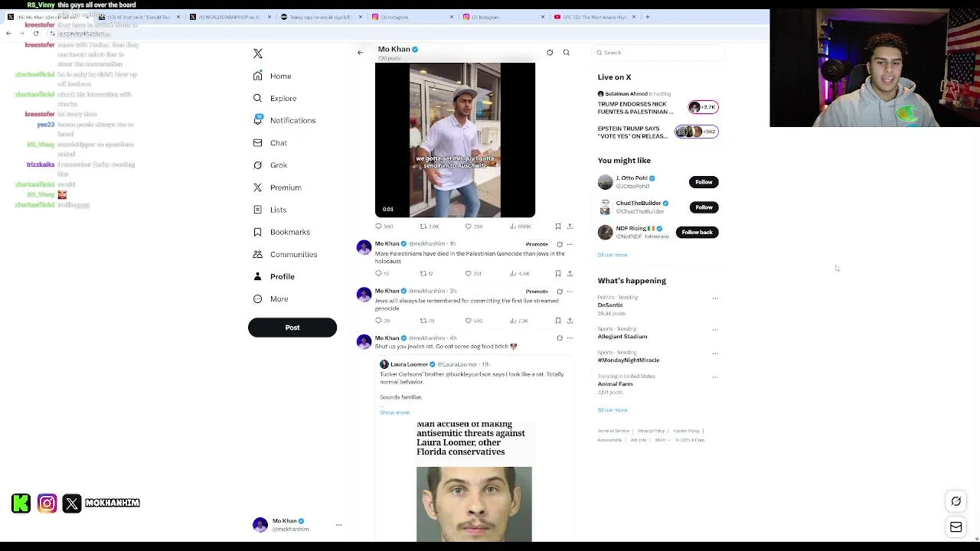Open more options on the 3h post
The width and height of the screenshot is (980, 551).
point(570,292)
